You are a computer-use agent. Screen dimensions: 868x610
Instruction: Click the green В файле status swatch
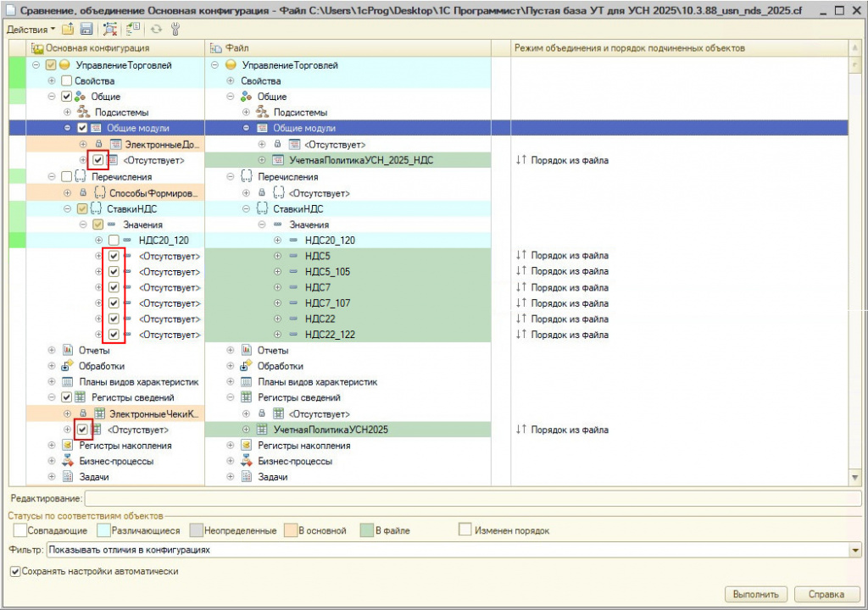tap(366, 530)
